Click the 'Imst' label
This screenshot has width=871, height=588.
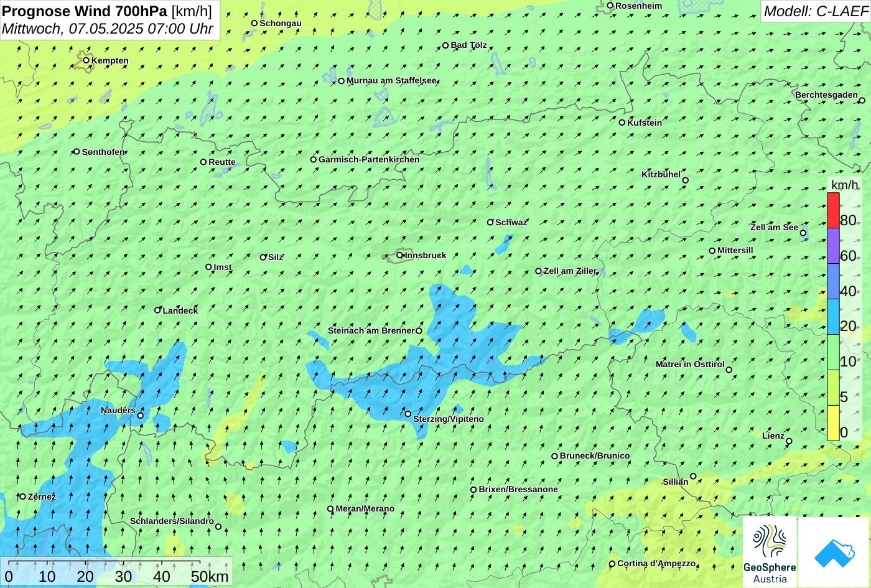tap(223, 267)
